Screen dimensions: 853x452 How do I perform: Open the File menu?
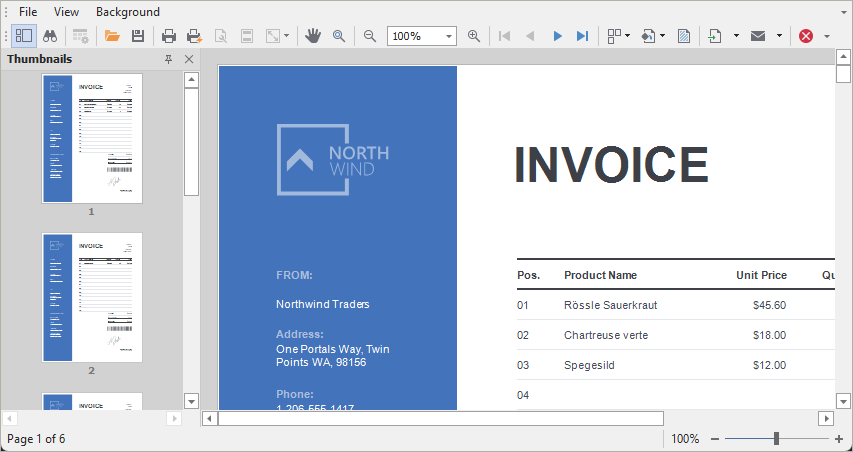(x=28, y=11)
